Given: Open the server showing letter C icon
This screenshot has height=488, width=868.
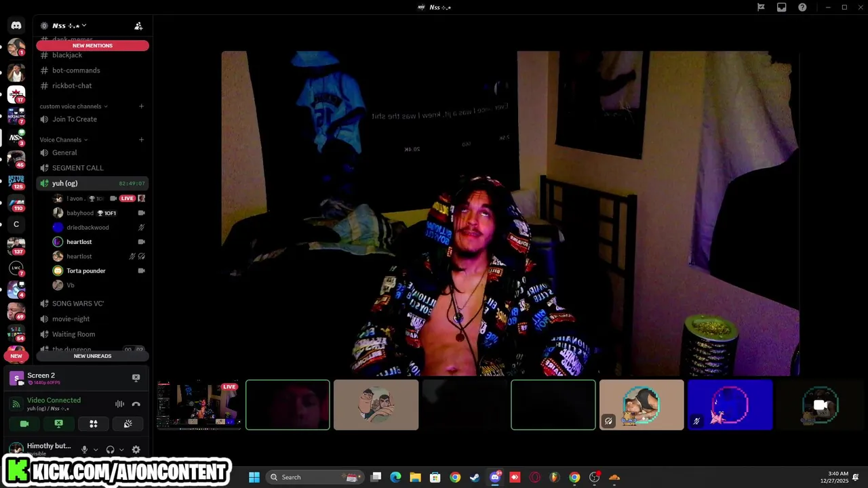Looking at the screenshot, I should click(16, 224).
